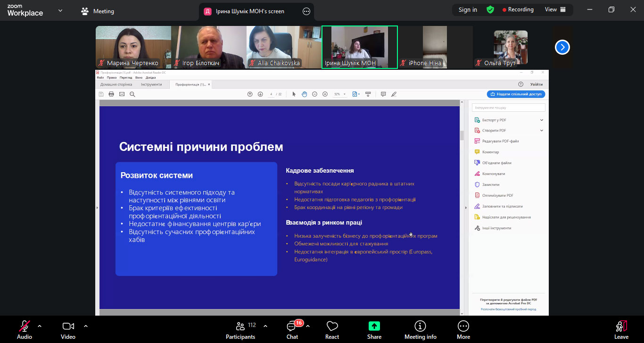Click the green Share screen icon

point(374,326)
